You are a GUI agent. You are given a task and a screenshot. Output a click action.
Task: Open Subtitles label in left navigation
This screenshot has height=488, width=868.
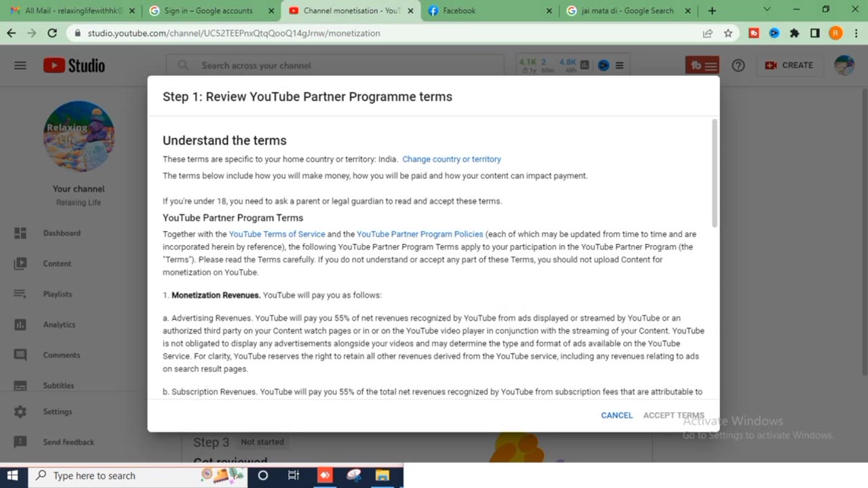(58, 386)
